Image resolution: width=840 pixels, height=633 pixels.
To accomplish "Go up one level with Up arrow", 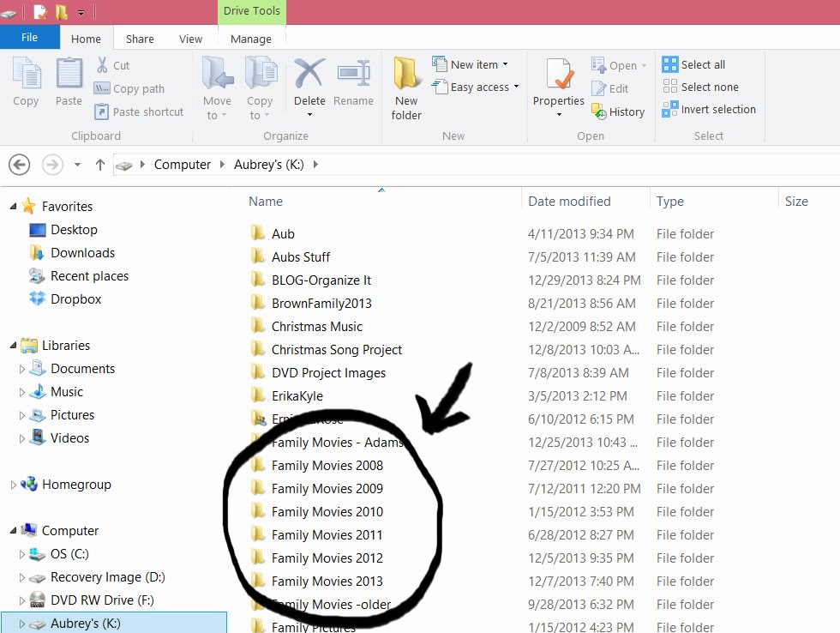I will (x=99, y=165).
